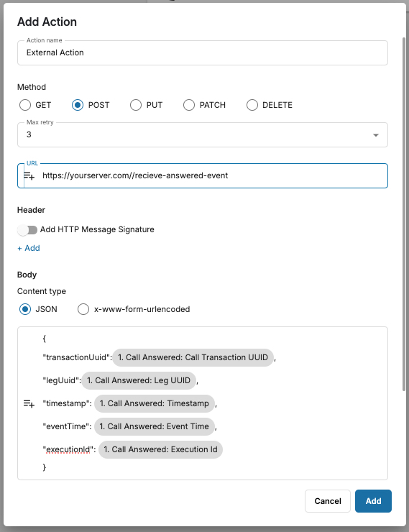This screenshot has width=409, height=532.
Task: Choose the PUT method
Action: pyautogui.click(x=136, y=105)
